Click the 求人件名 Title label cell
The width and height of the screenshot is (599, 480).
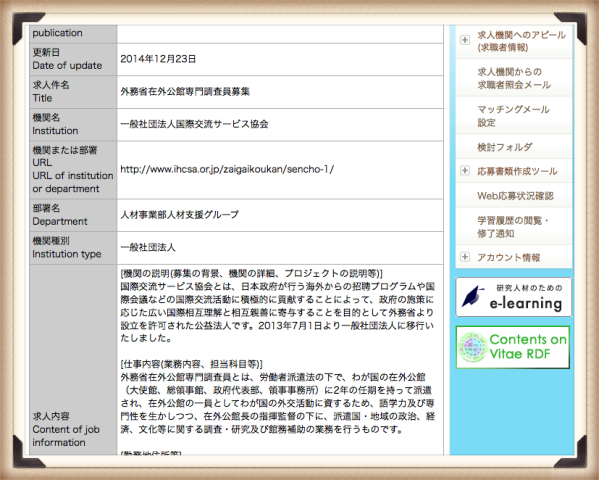click(x=73, y=92)
